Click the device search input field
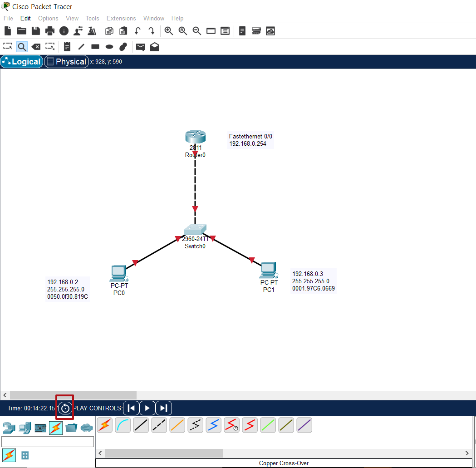The height and width of the screenshot is (468, 476). tap(48, 442)
